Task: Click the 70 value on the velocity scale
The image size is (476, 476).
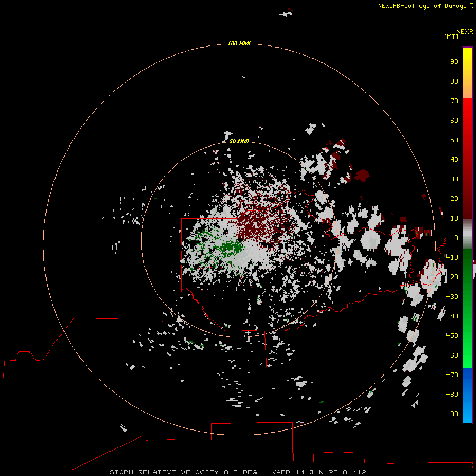Action: 454,101
